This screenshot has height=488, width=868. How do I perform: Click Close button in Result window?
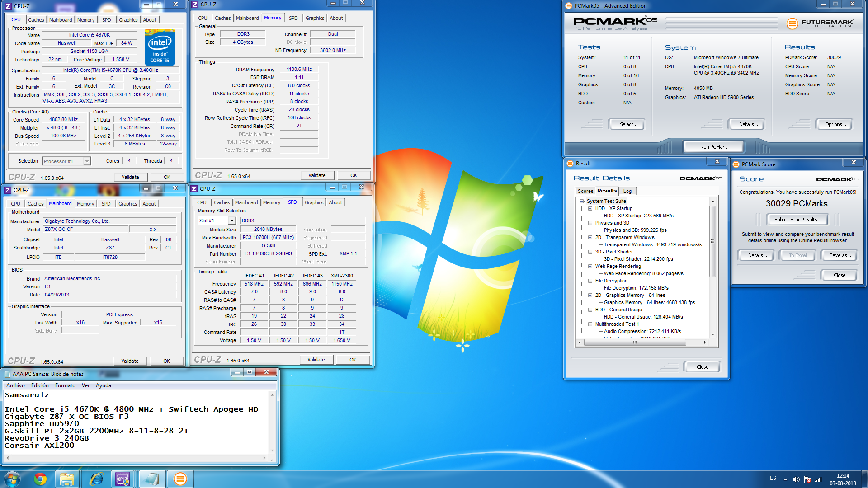[702, 367]
